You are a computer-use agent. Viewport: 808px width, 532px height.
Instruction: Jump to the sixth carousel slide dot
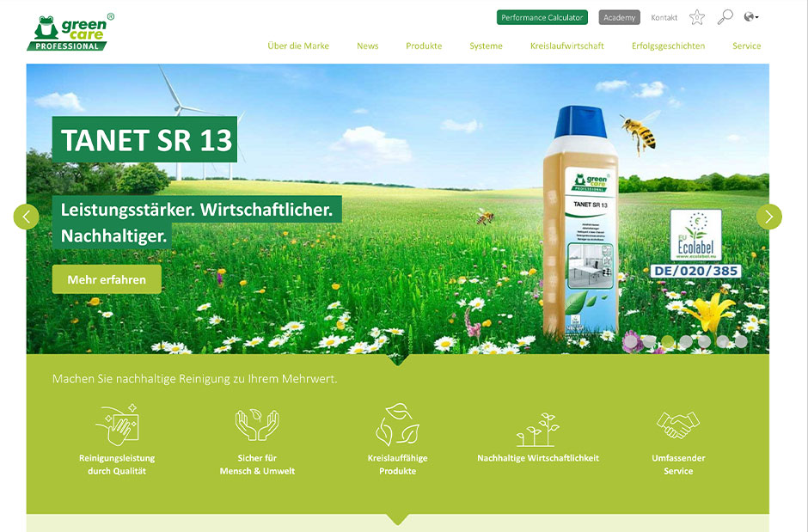pos(723,341)
